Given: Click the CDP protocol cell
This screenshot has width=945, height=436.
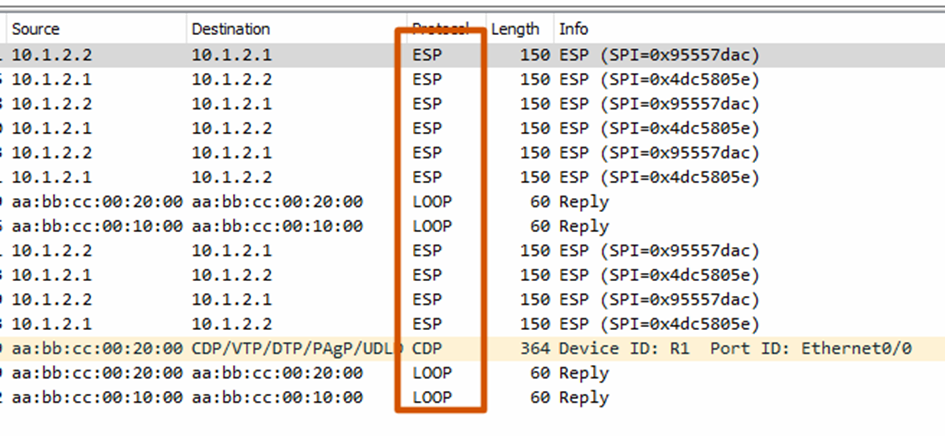Looking at the screenshot, I should coord(427,349).
